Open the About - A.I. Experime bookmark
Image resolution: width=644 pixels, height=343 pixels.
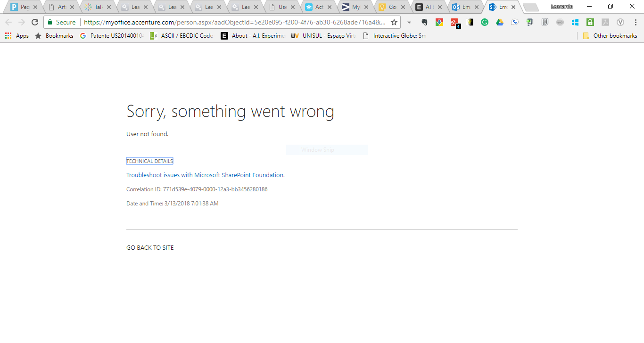pyautogui.click(x=253, y=36)
